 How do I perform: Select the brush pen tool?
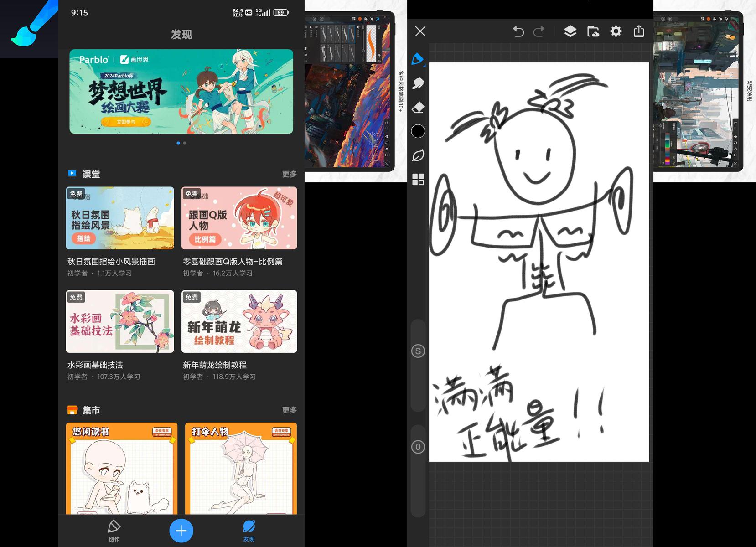418,59
